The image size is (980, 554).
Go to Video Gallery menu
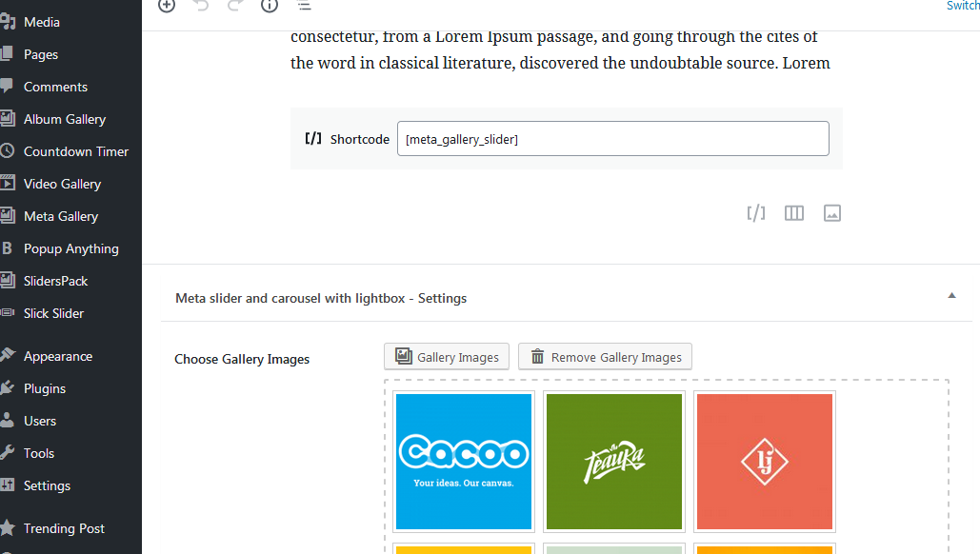tap(62, 185)
